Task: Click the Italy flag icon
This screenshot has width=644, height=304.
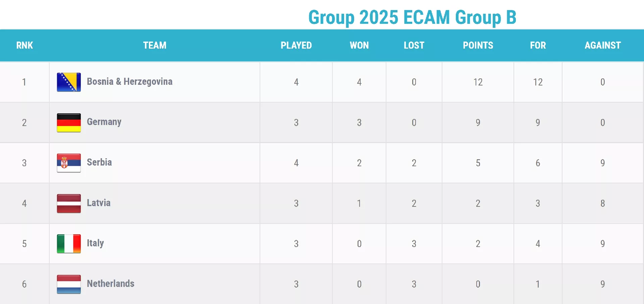Action: [69, 244]
